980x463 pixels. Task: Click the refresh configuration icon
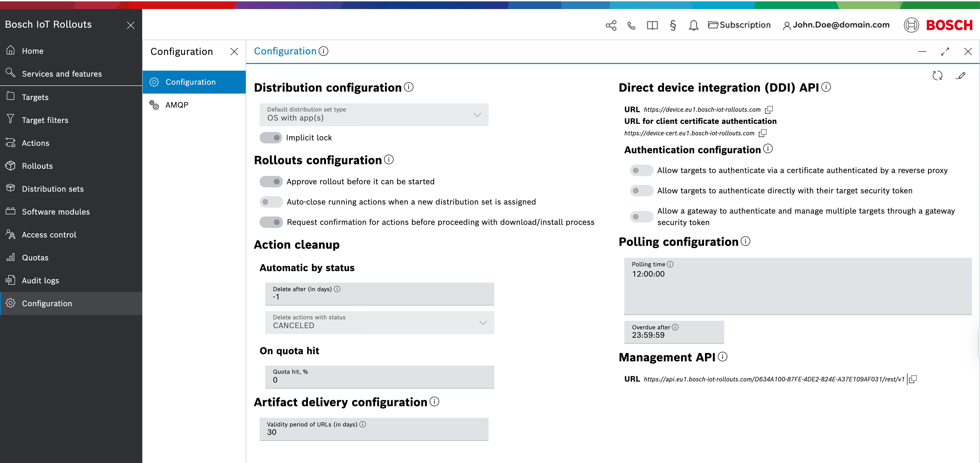click(937, 75)
